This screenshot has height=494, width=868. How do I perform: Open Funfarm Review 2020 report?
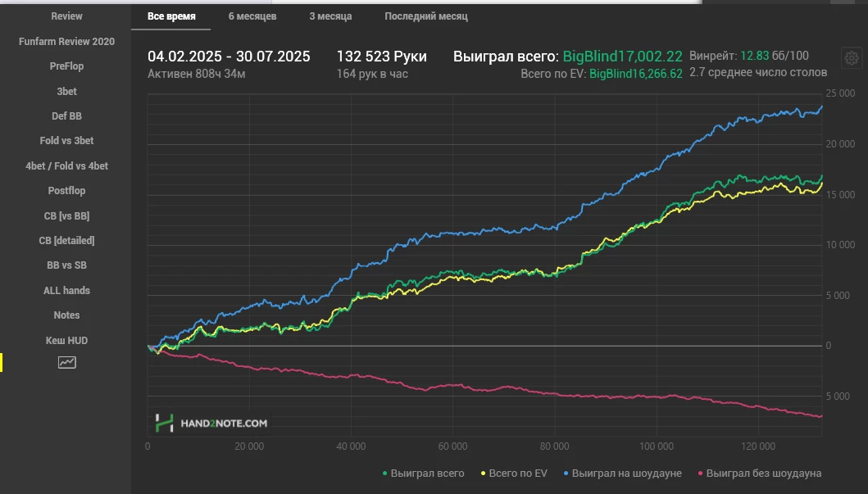pos(66,42)
